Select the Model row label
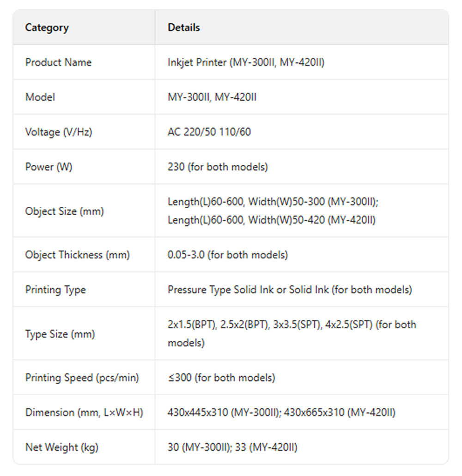The width and height of the screenshot is (462, 476). [x=40, y=97]
